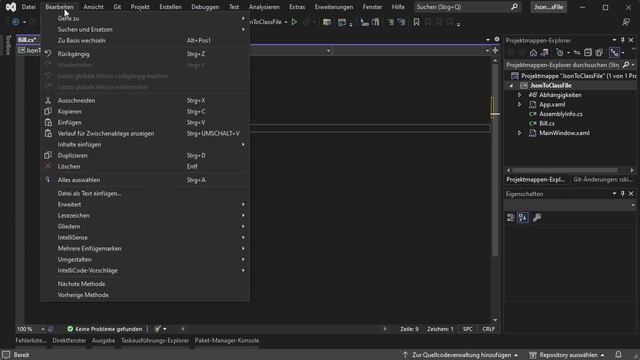Click the editor tab settings gear icon
640x360 pixels.
tap(497, 40)
